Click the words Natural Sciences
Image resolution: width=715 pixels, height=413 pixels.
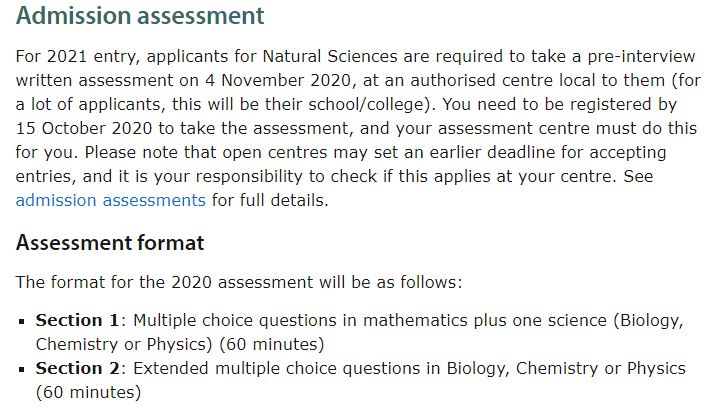pyautogui.click(x=330, y=57)
